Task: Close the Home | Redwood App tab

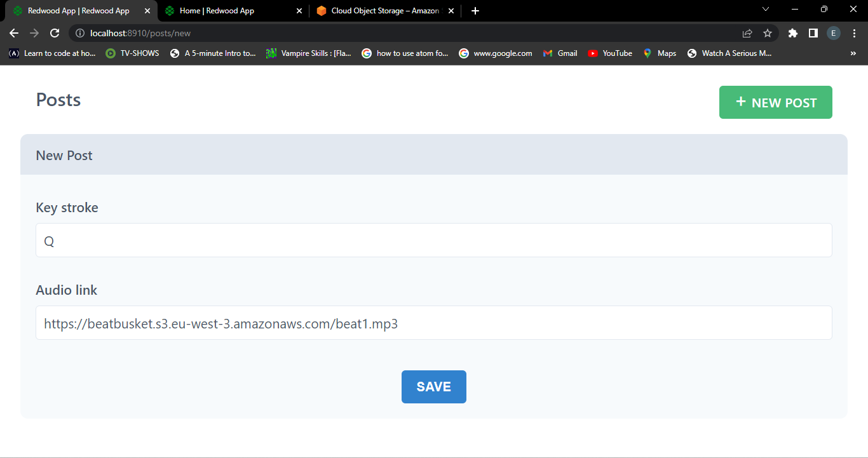Action: pos(299,11)
